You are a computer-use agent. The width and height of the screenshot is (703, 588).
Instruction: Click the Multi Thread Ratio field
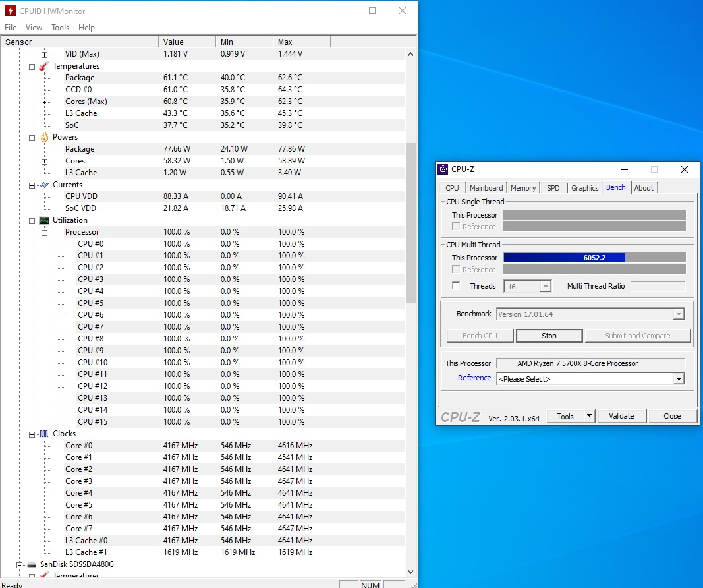point(658,286)
